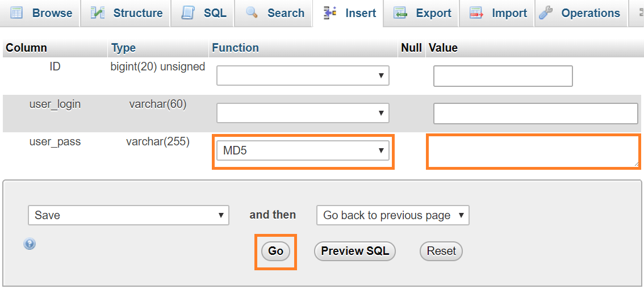Click the Insert row icon
644x289 pixels.
coord(330,12)
